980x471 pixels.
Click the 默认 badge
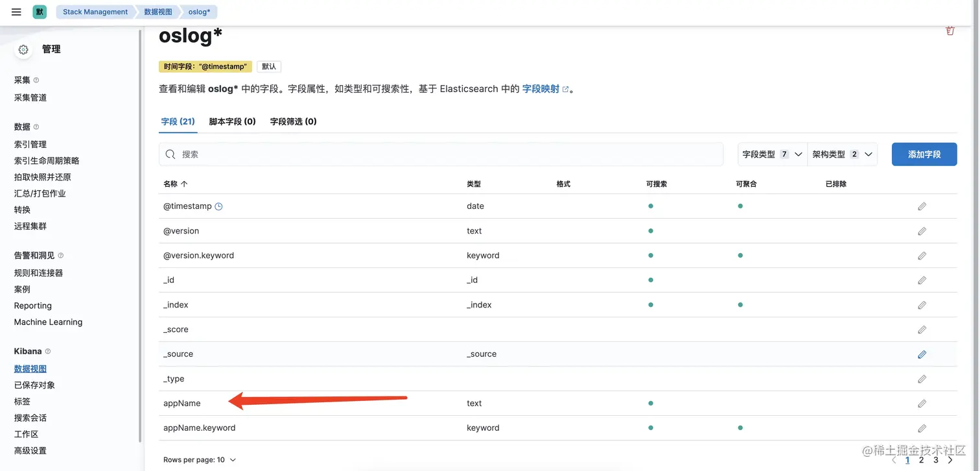tap(269, 67)
